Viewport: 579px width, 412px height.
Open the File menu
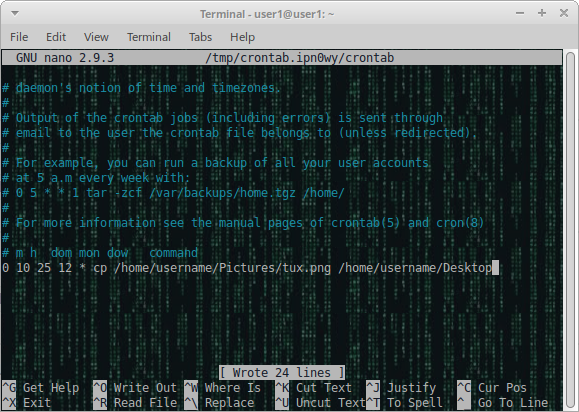point(19,37)
